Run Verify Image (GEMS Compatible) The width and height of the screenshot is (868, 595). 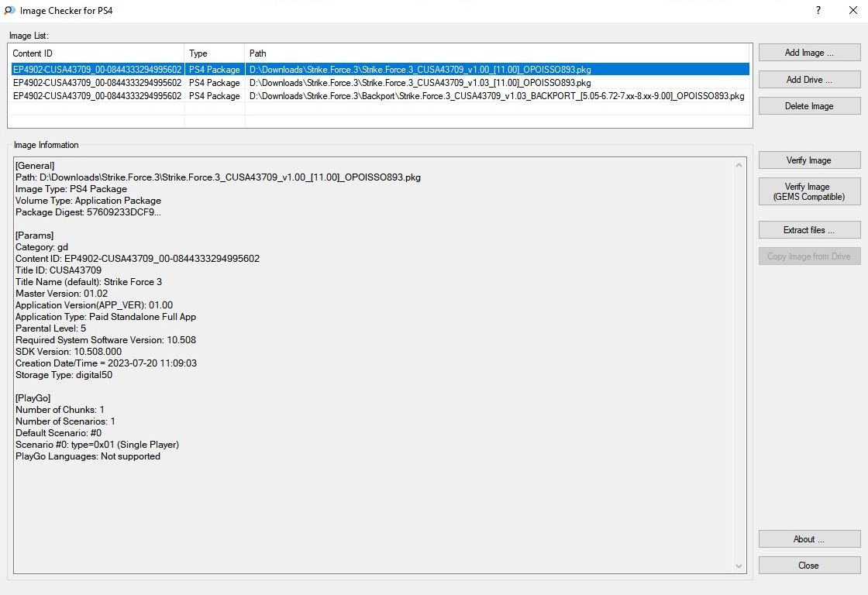(x=809, y=191)
